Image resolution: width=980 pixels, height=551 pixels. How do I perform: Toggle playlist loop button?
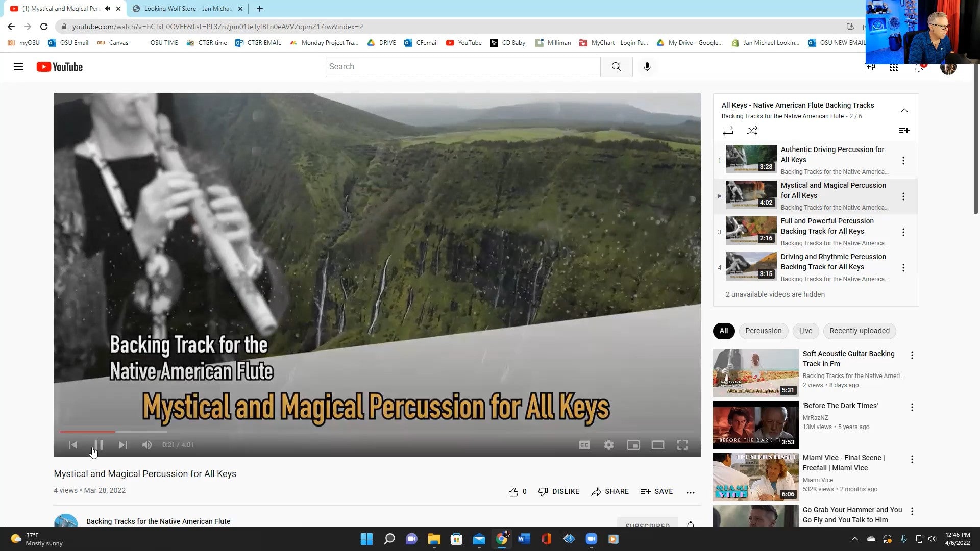click(727, 131)
